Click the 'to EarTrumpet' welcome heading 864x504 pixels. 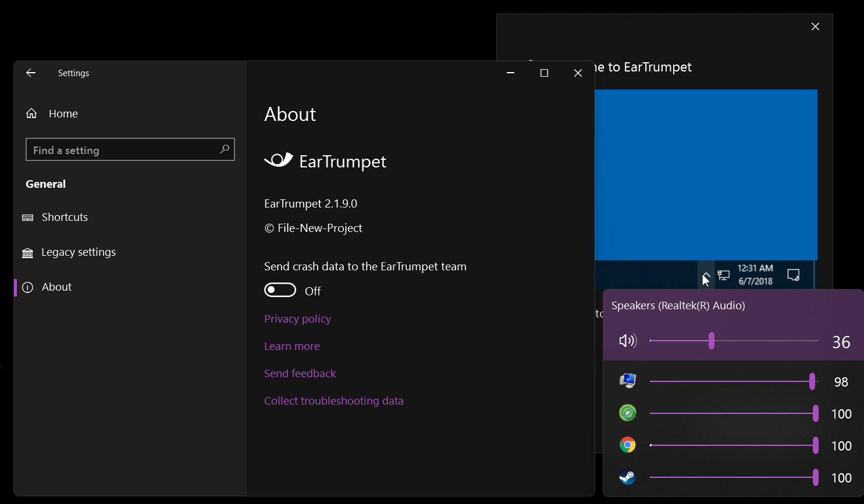[650, 67]
